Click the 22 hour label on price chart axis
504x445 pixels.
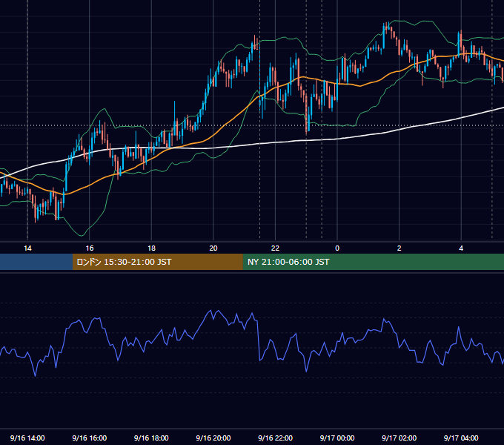pyautogui.click(x=275, y=248)
